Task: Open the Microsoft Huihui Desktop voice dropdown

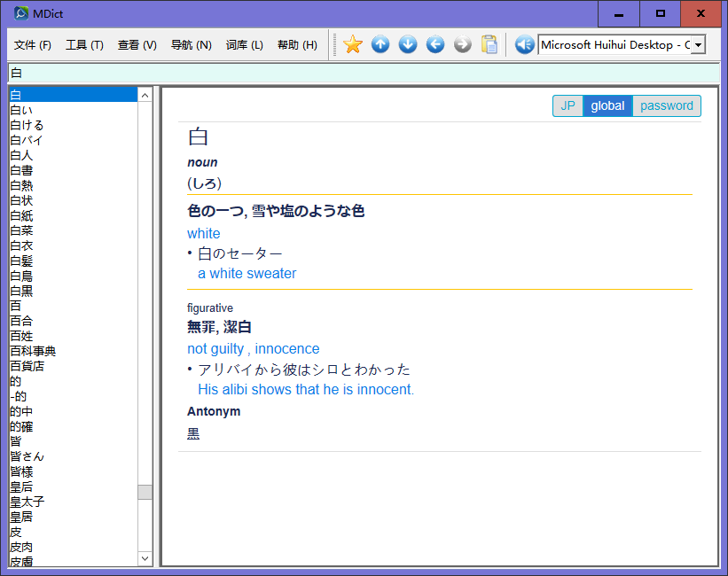Action: pyautogui.click(x=699, y=44)
